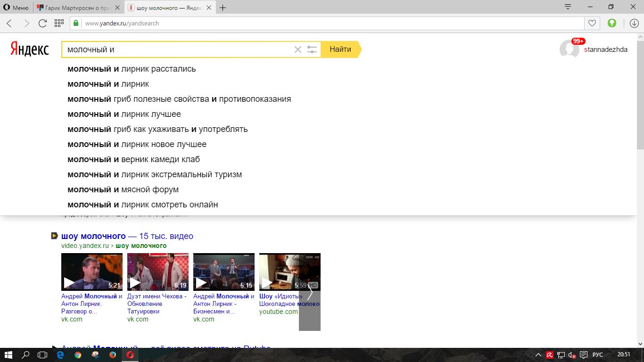
Task: Open the browser downloads icon
Action: [x=634, y=23]
